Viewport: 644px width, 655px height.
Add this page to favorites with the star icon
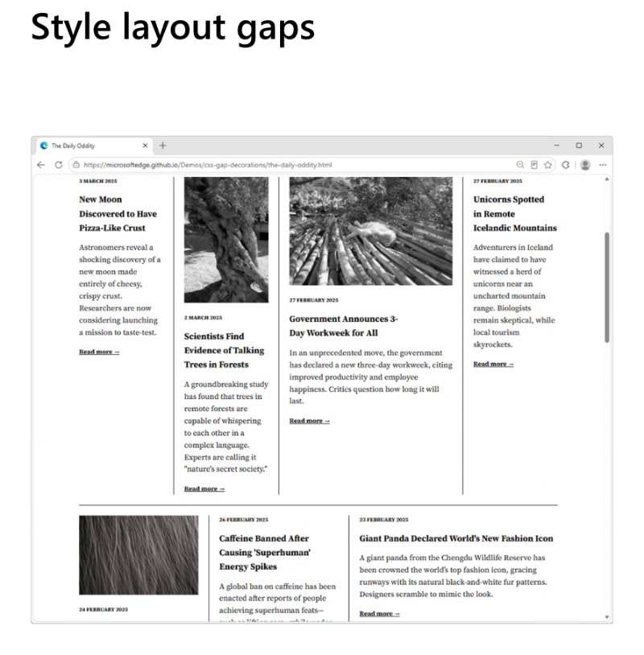[548, 165]
